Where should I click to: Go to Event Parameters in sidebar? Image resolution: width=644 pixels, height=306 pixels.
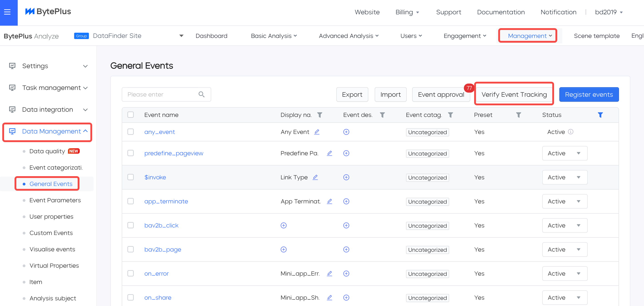click(x=55, y=200)
